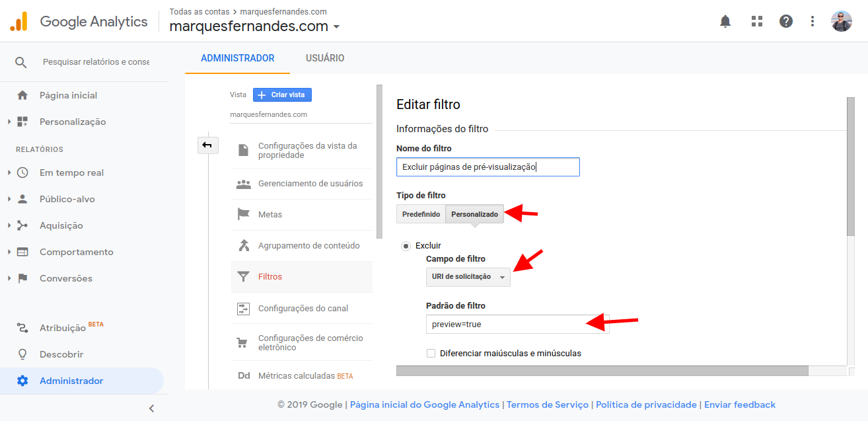Image resolution: width=868 pixels, height=421 pixels.
Task: Expand the Em tempo real reports arrow
Action: 9,172
